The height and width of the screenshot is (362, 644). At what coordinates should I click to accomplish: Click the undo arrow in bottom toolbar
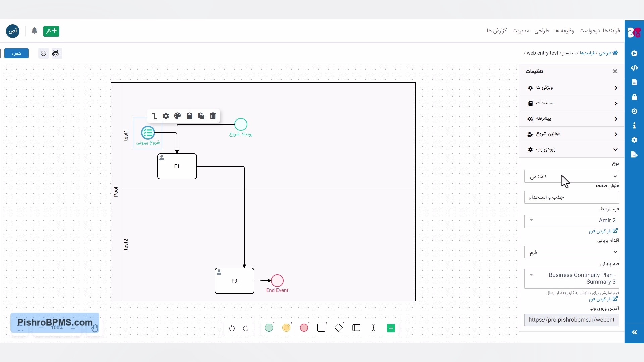(232, 328)
